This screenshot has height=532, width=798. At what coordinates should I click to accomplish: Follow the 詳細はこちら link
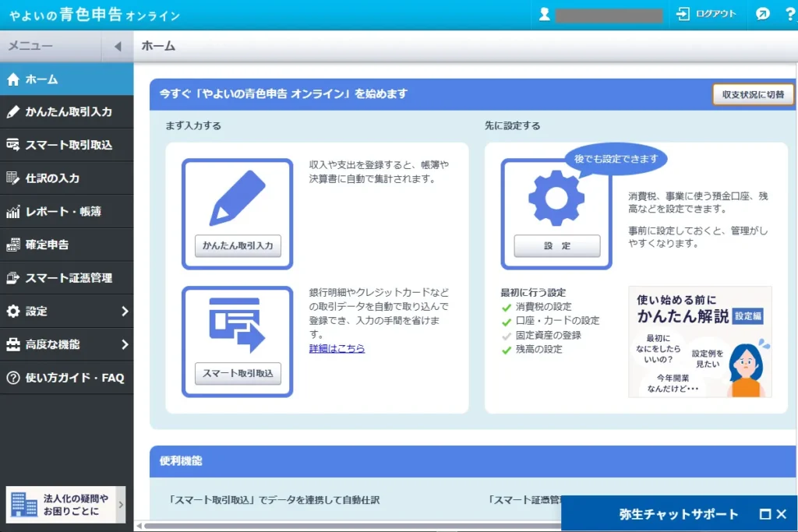[337, 348]
